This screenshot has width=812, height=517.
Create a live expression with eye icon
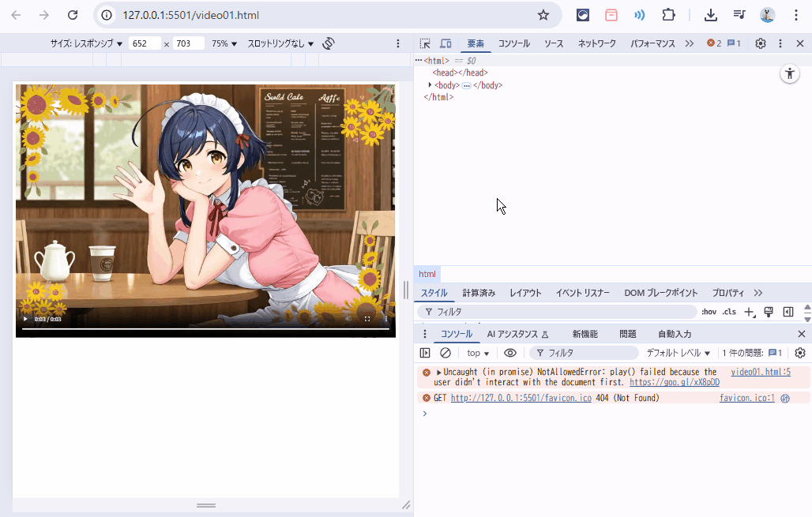tap(510, 353)
